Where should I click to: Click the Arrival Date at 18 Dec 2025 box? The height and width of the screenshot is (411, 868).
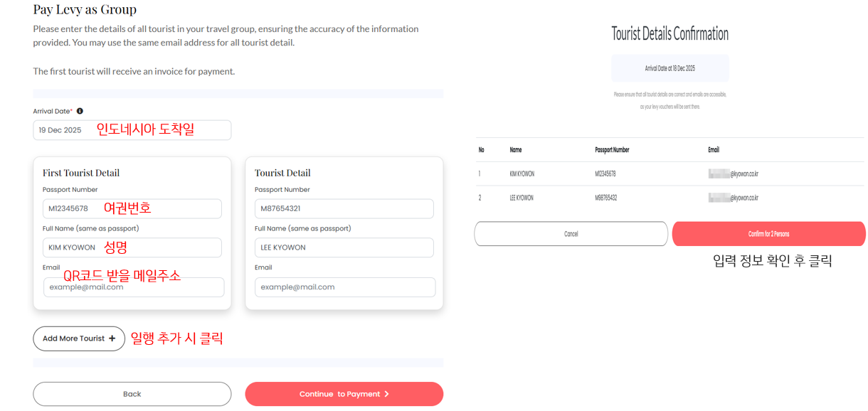click(x=669, y=68)
